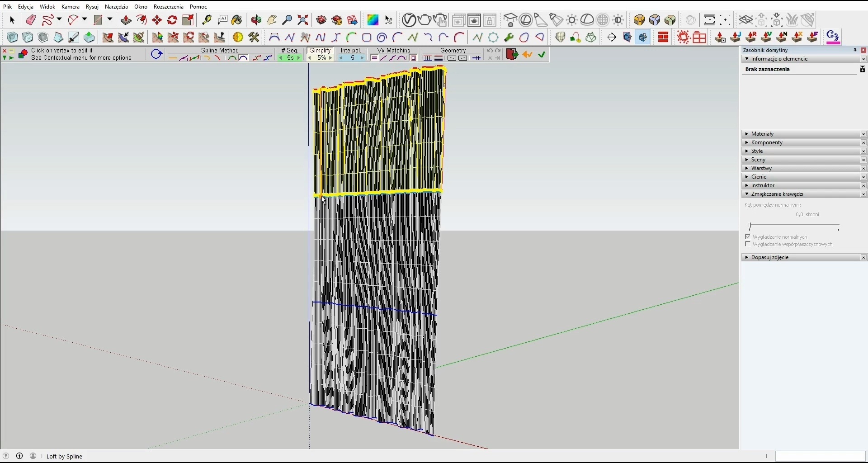Open the Rozszerzenia menu
Viewport: 868px width, 463px height.
[x=168, y=7]
